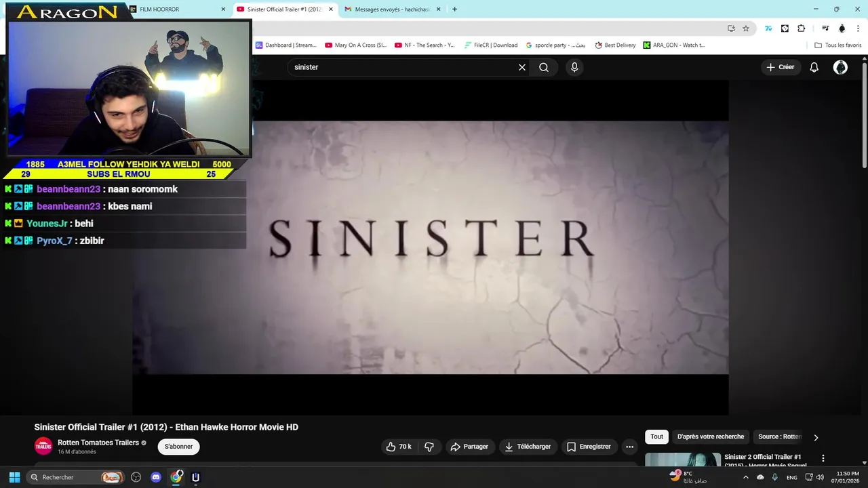This screenshot has height=488, width=868.
Task: Open the three-dot more actions menu
Action: point(629,447)
